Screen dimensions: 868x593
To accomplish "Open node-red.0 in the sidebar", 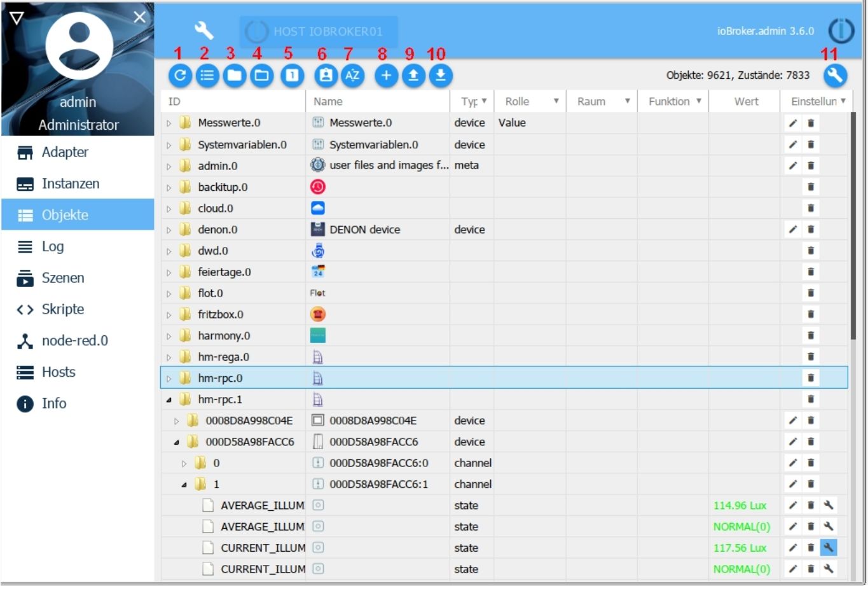I will coord(78,340).
